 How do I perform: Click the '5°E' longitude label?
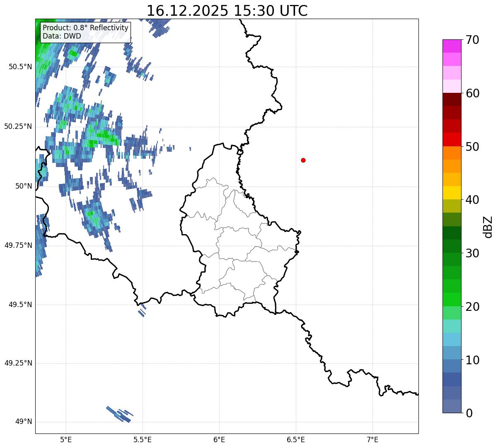(66, 439)
